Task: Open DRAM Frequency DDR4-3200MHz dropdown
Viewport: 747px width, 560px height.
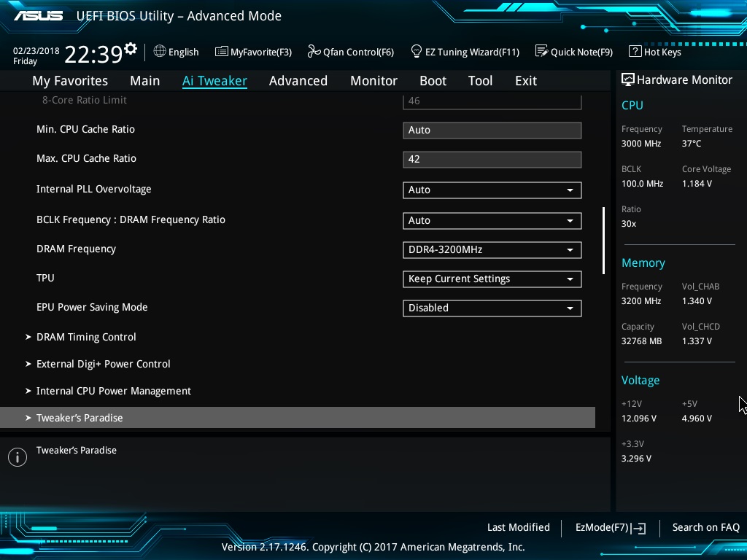Action: coord(492,250)
